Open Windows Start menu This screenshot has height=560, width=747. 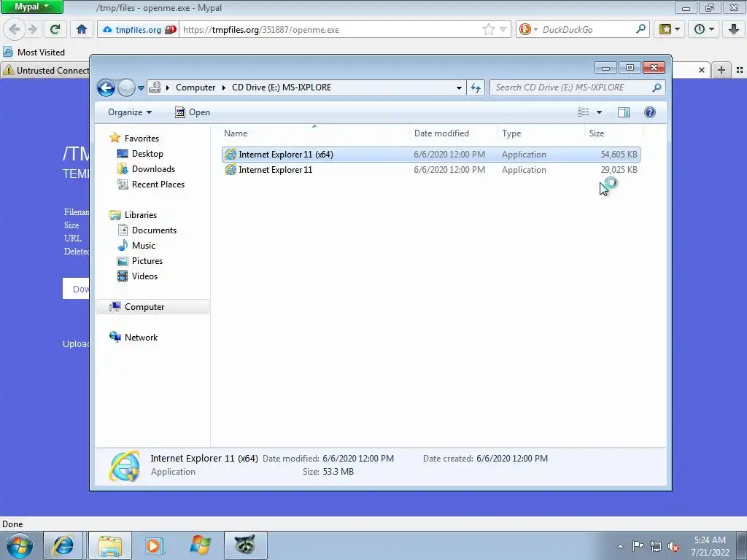(20, 545)
